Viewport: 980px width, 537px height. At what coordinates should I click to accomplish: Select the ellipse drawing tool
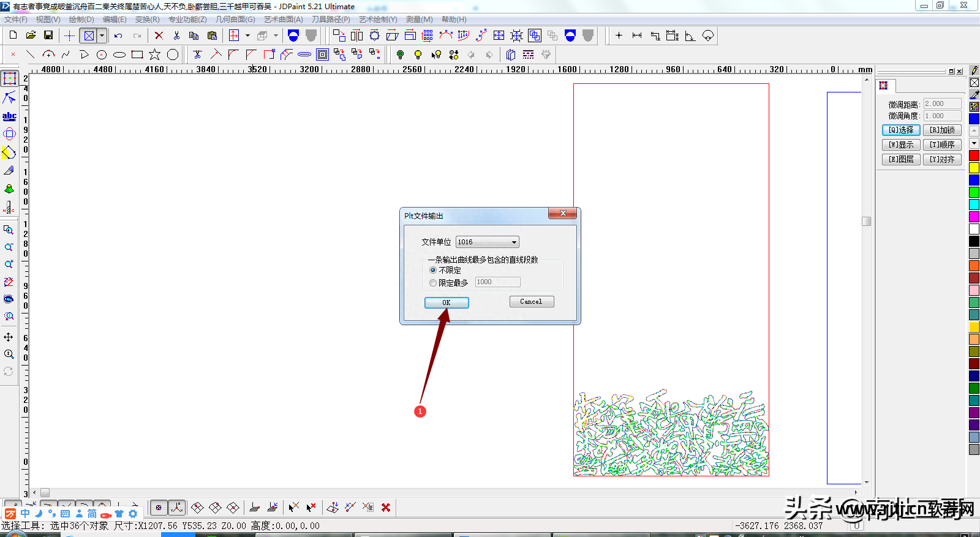click(x=119, y=54)
